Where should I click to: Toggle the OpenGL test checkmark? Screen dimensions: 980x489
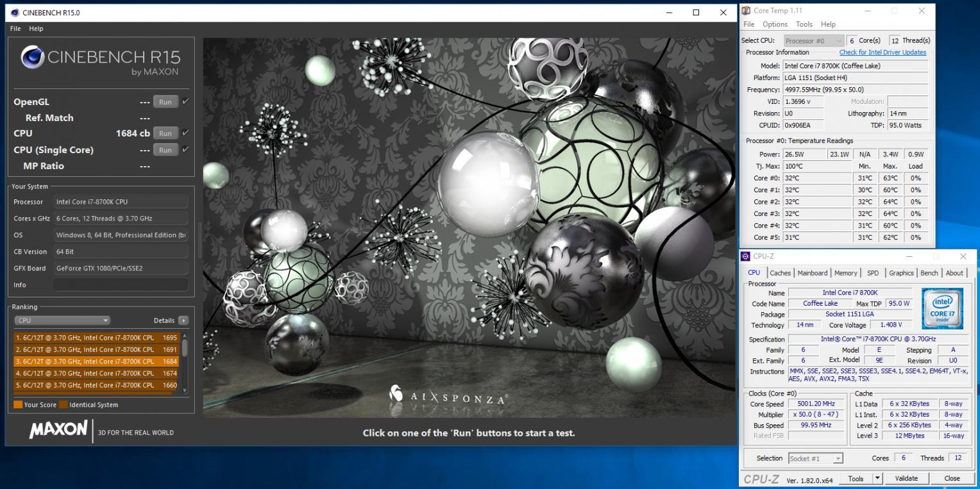(185, 101)
